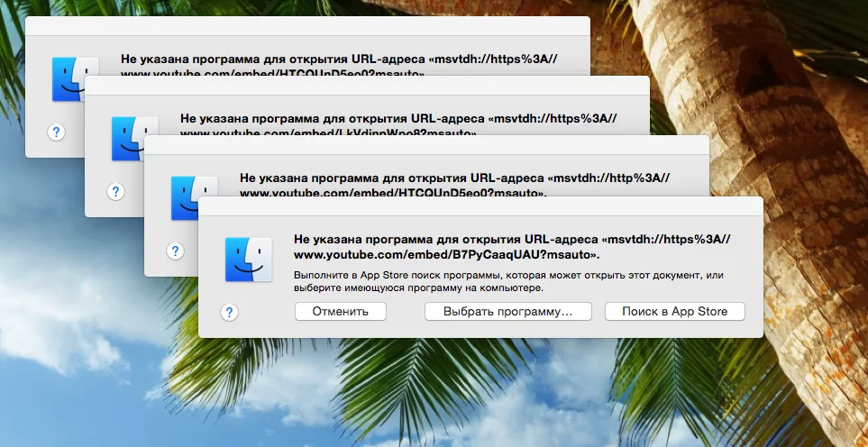Click Finder icon in the B7PyCaaqUAU dialog
This screenshot has height=447, width=868.
248,260
